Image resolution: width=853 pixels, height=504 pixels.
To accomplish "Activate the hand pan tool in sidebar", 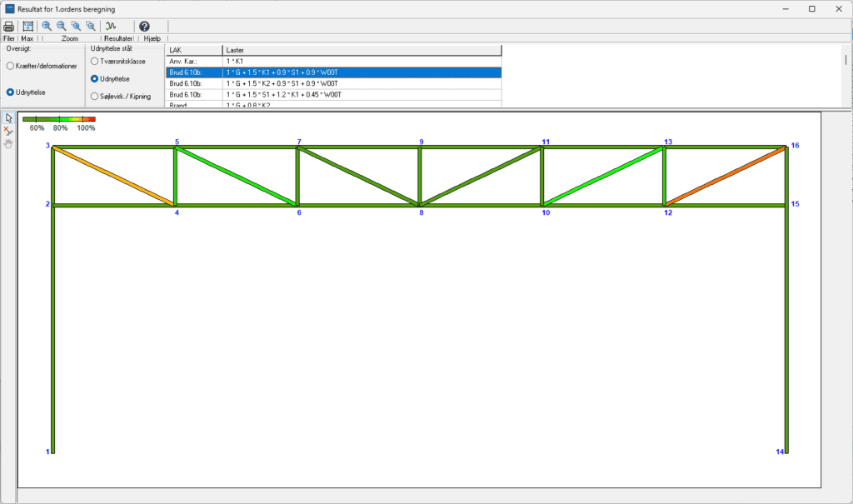I will (x=8, y=144).
